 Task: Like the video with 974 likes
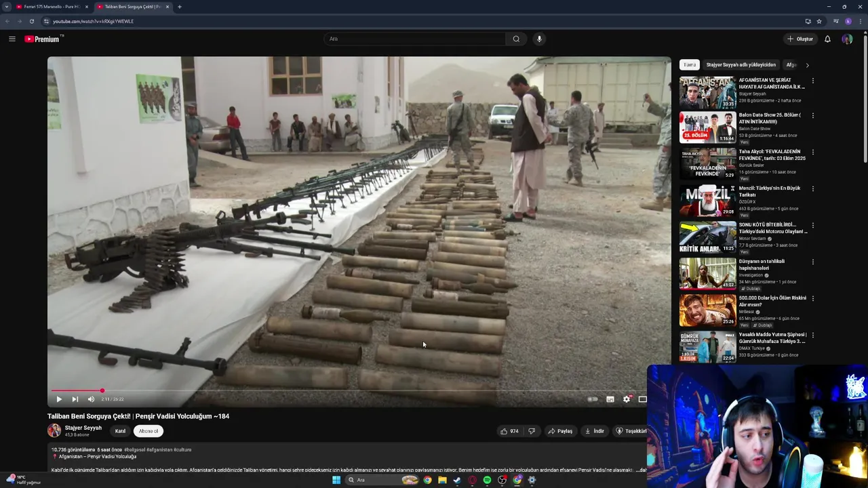coord(509,431)
